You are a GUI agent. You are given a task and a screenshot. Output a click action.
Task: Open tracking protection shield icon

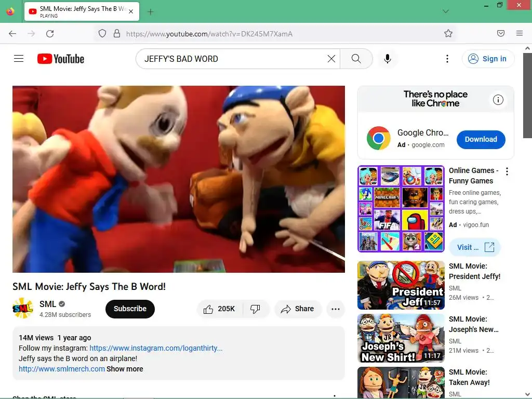point(102,34)
